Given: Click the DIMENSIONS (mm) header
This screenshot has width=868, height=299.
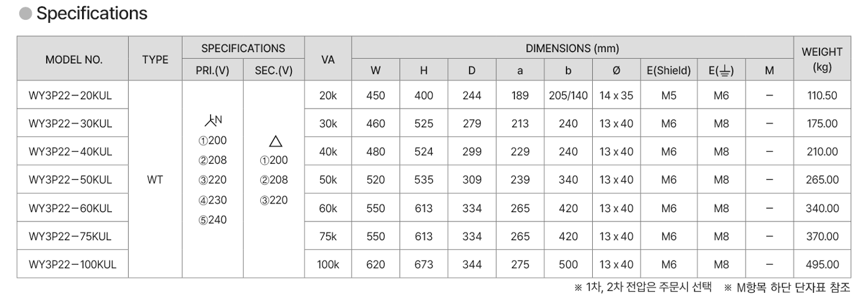Looking at the screenshot, I should (x=572, y=48).
